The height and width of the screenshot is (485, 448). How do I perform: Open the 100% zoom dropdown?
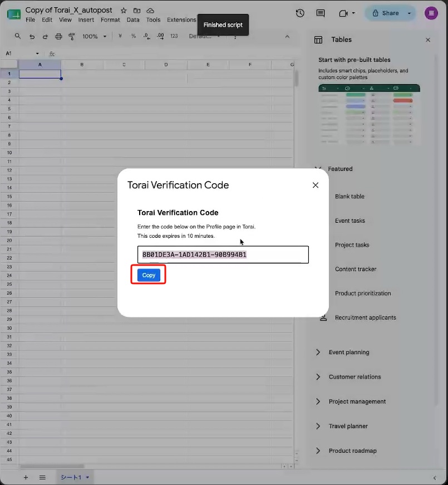pyautogui.click(x=94, y=37)
